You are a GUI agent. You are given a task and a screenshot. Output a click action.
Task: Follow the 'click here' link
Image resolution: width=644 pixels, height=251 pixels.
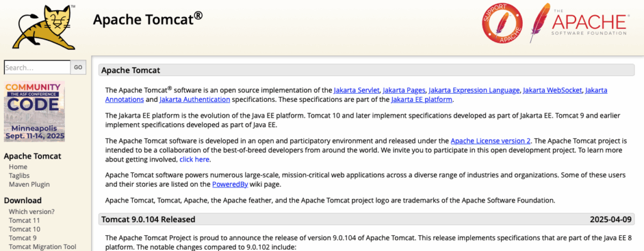(194, 159)
